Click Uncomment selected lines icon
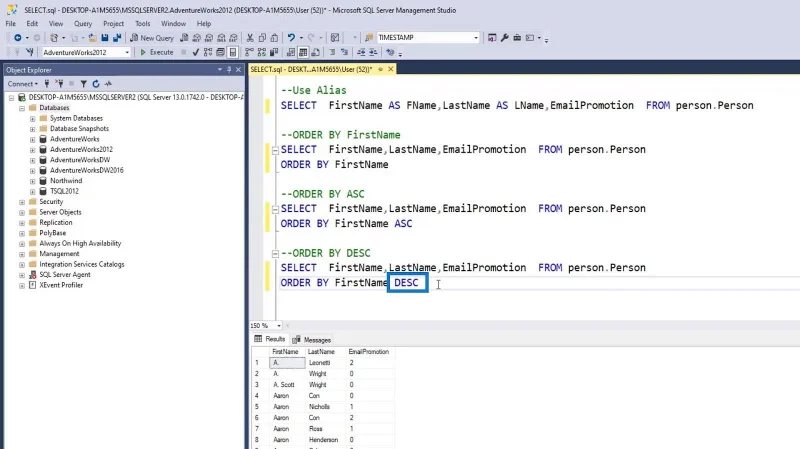The image size is (800, 449). (x=344, y=52)
